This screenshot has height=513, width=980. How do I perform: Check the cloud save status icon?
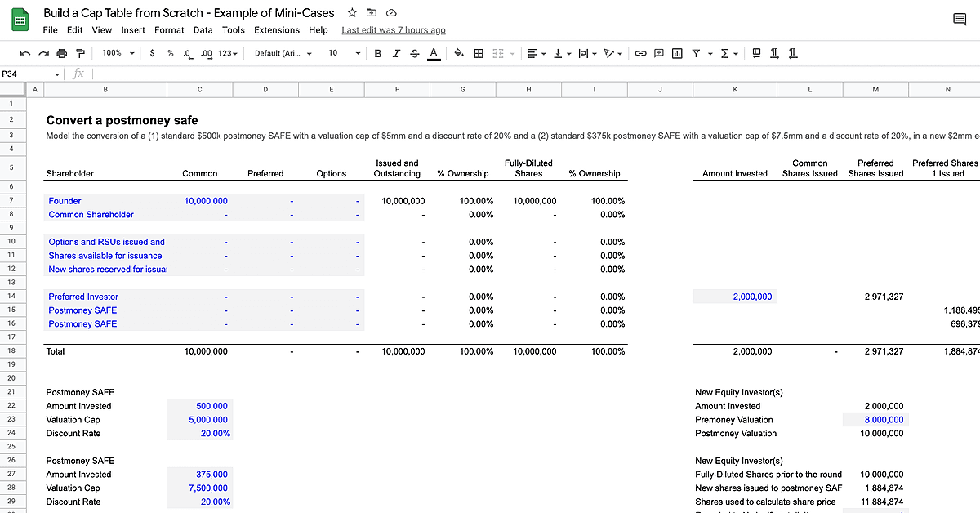pyautogui.click(x=391, y=13)
